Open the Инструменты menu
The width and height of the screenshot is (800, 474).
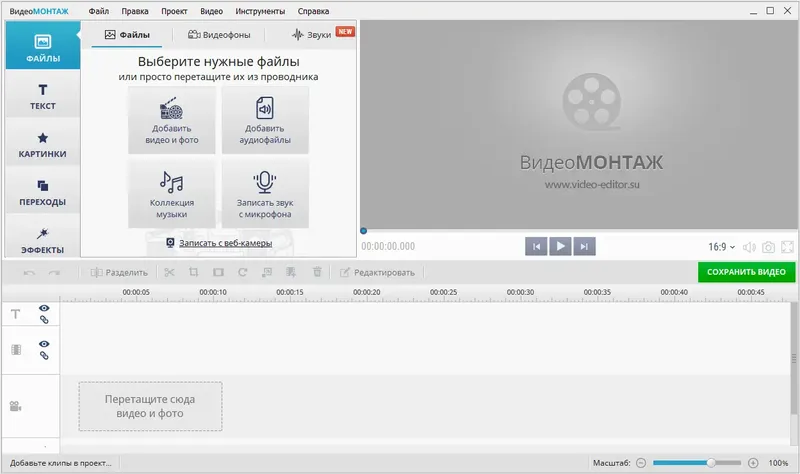tap(260, 11)
